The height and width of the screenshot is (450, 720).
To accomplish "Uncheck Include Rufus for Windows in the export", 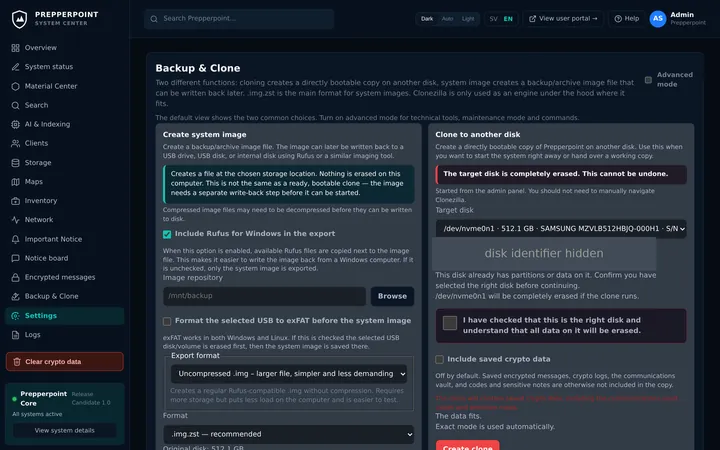I will click(x=167, y=234).
